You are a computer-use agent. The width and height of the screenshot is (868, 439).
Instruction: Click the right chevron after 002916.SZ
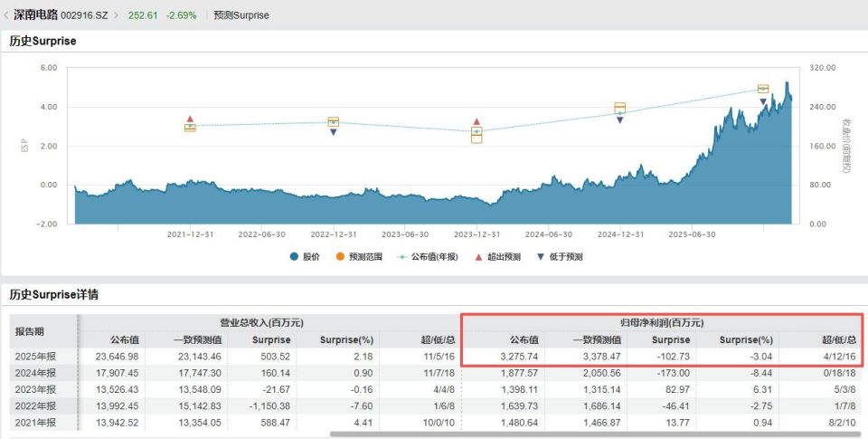(117, 15)
